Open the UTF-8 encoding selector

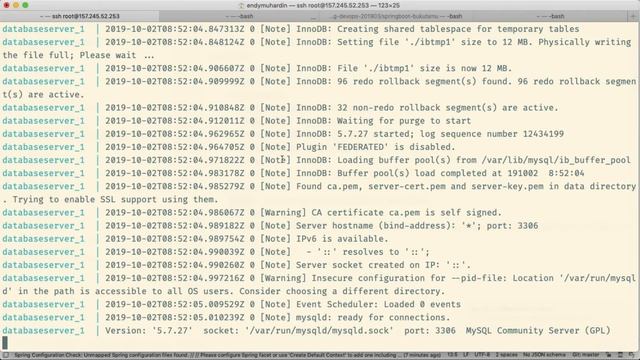coord(482,356)
